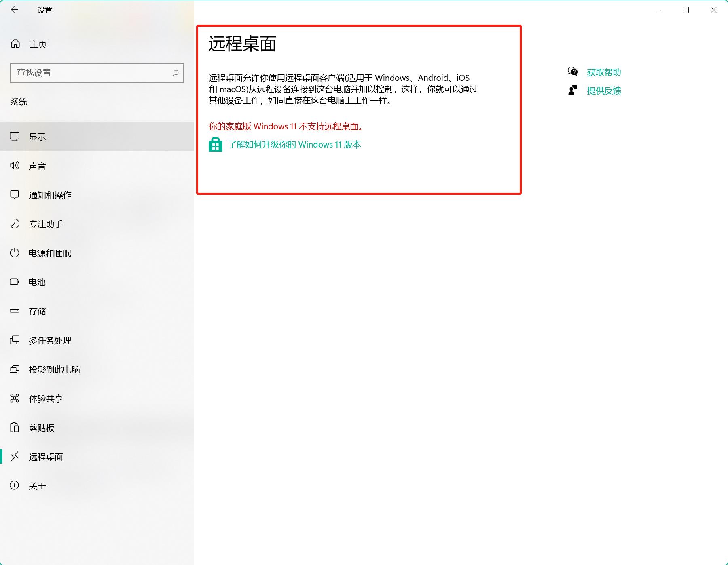Click the search magnifier icon

175,73
